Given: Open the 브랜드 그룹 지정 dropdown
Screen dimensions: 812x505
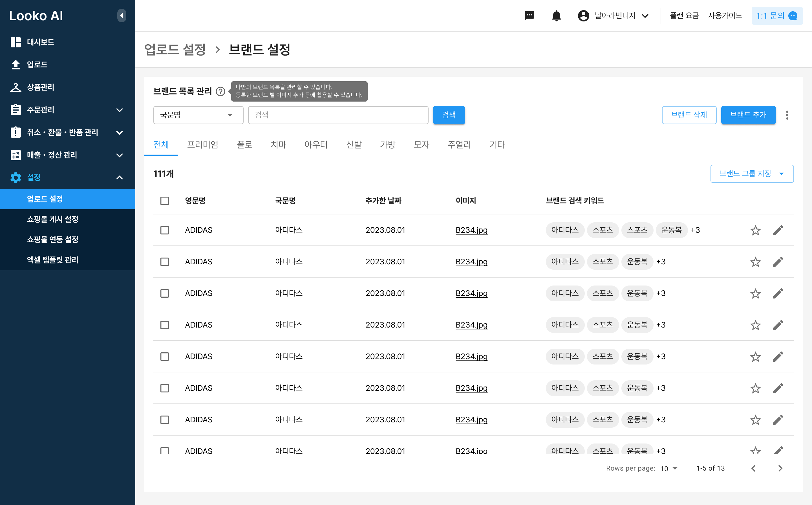Looking at the screenshot, I should (x=752, y=174).
